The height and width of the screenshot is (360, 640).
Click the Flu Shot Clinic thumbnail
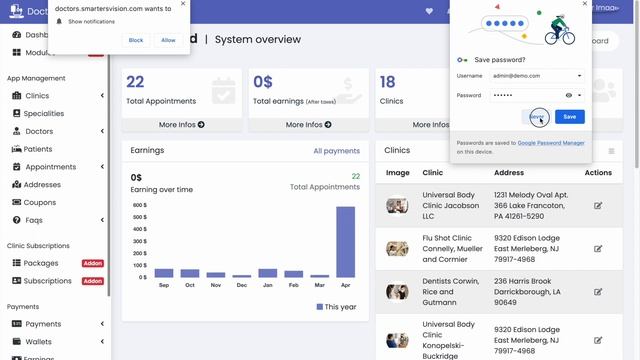(x=397, y=248)
